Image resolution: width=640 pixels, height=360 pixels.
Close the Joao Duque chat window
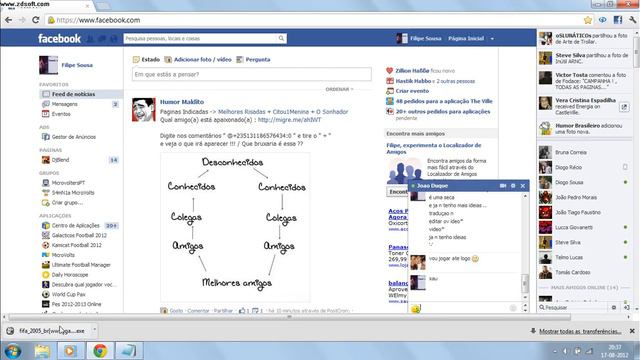point(523,186)
